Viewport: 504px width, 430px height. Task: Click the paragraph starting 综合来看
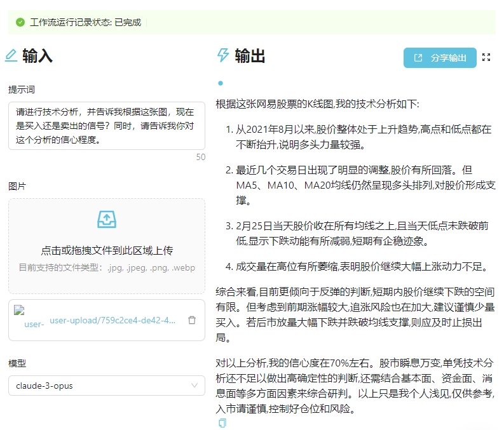pos(355,314)
